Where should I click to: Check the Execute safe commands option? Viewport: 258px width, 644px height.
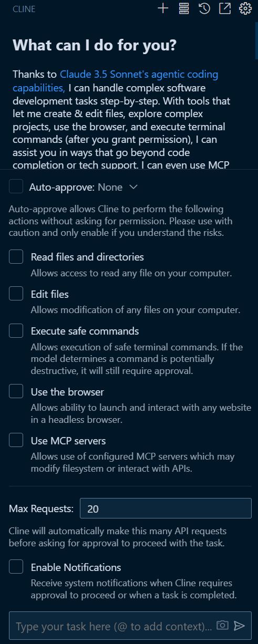(16, 330)
